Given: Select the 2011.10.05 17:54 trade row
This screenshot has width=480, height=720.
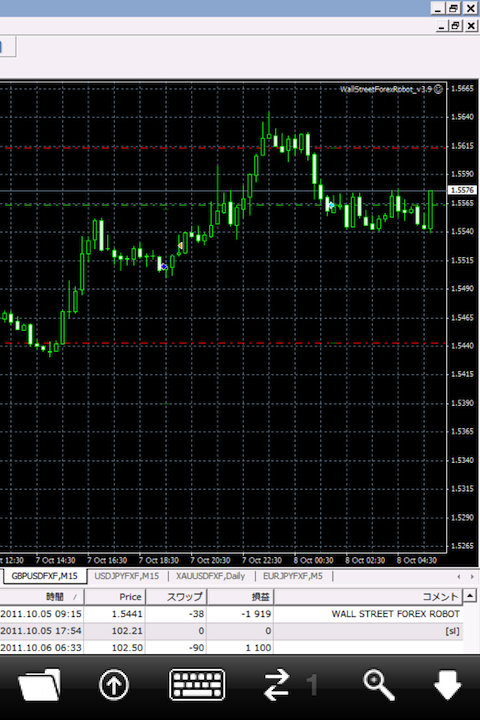Looking at the screenshot, I should [231, 631].
